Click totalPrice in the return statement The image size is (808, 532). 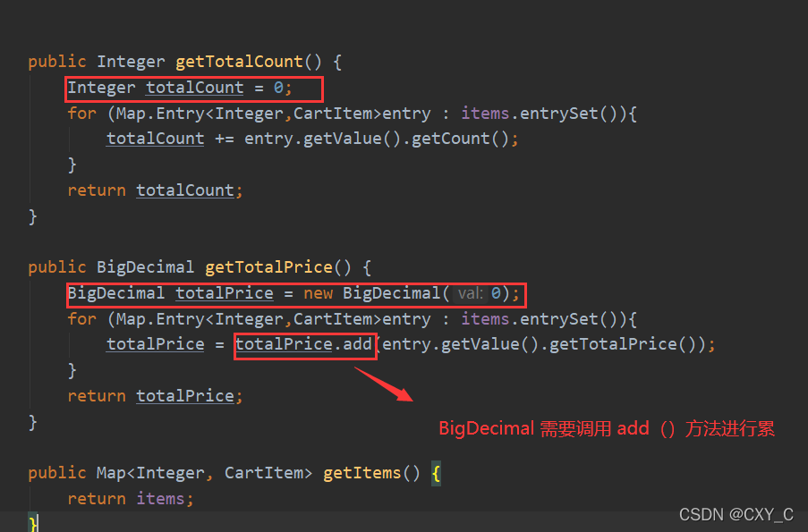(x=185, y=396)
